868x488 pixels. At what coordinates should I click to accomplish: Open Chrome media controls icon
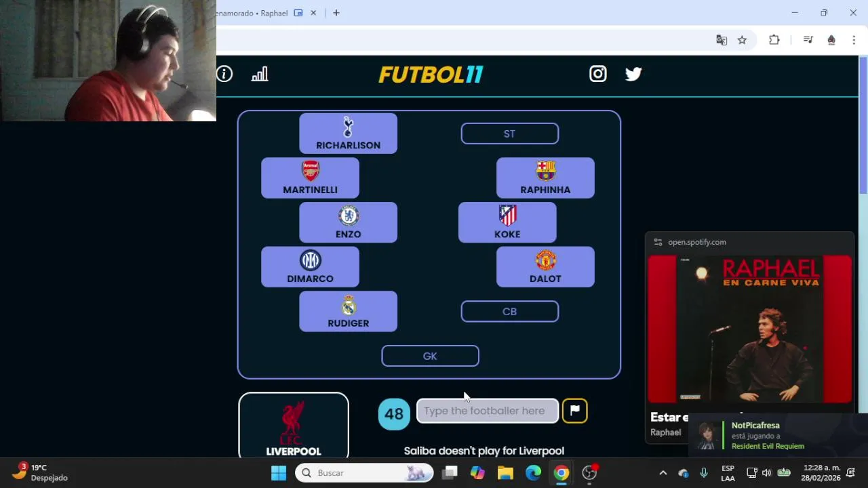[808, 40]
